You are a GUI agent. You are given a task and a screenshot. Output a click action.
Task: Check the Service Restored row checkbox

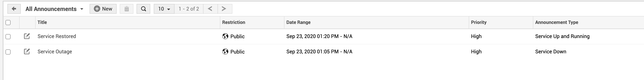[8, 37]
